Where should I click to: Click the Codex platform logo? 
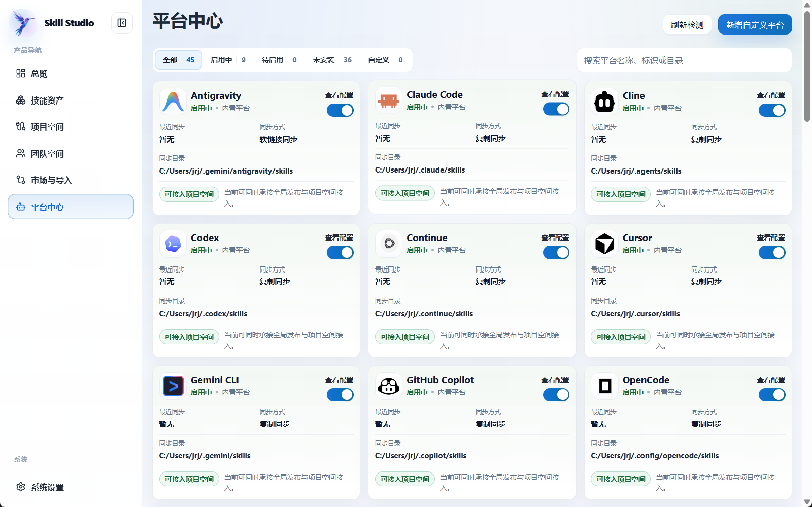click(173, 244)
